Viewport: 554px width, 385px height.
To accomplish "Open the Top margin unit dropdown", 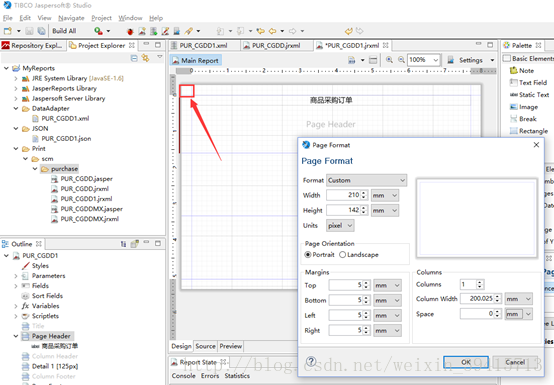I will [x=387, y=285].
